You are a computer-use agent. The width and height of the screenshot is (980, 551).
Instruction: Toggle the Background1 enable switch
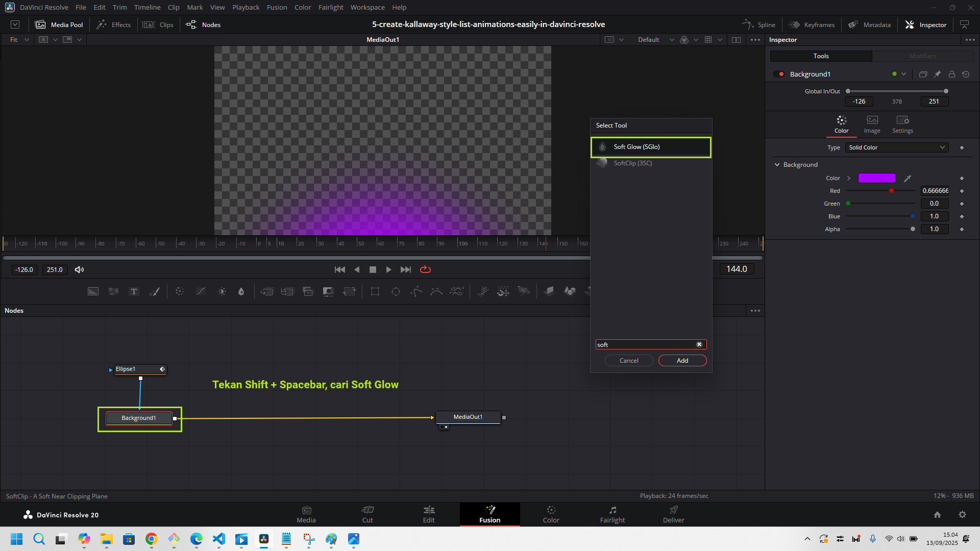[x=778, y=74]
